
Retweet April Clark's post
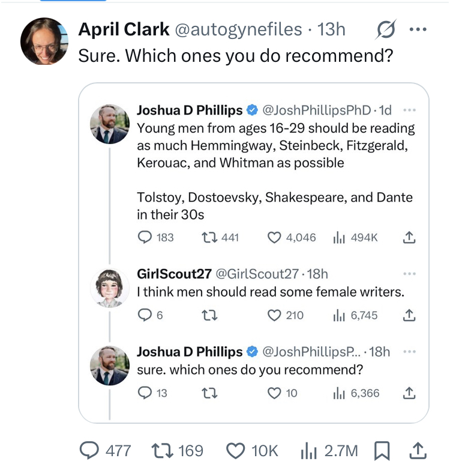pyautogui.click(x=163, y=450)
